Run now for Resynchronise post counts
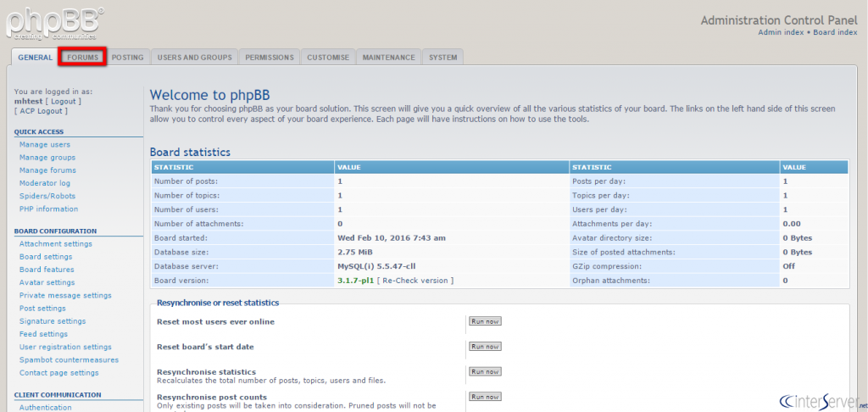 pos(485,397)
